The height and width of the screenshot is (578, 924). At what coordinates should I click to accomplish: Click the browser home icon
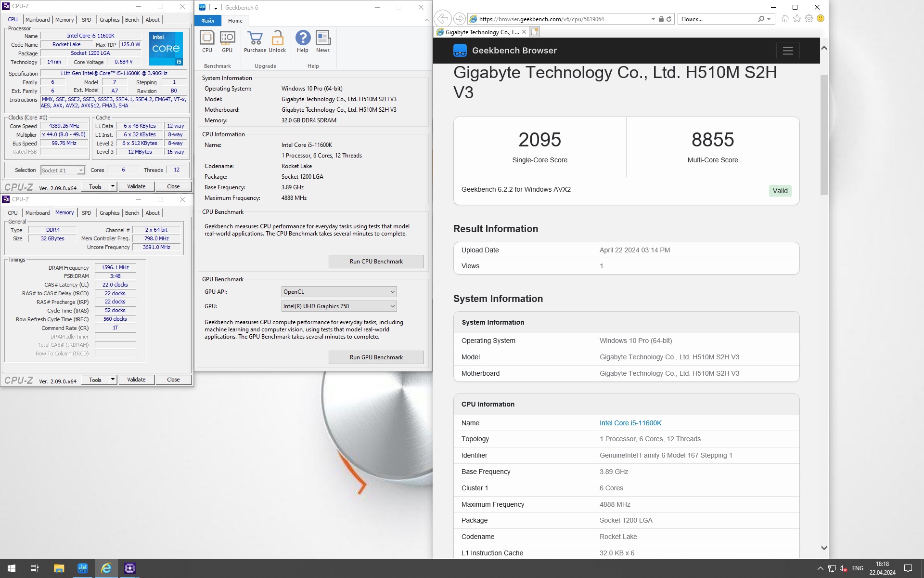click(785, 19)
